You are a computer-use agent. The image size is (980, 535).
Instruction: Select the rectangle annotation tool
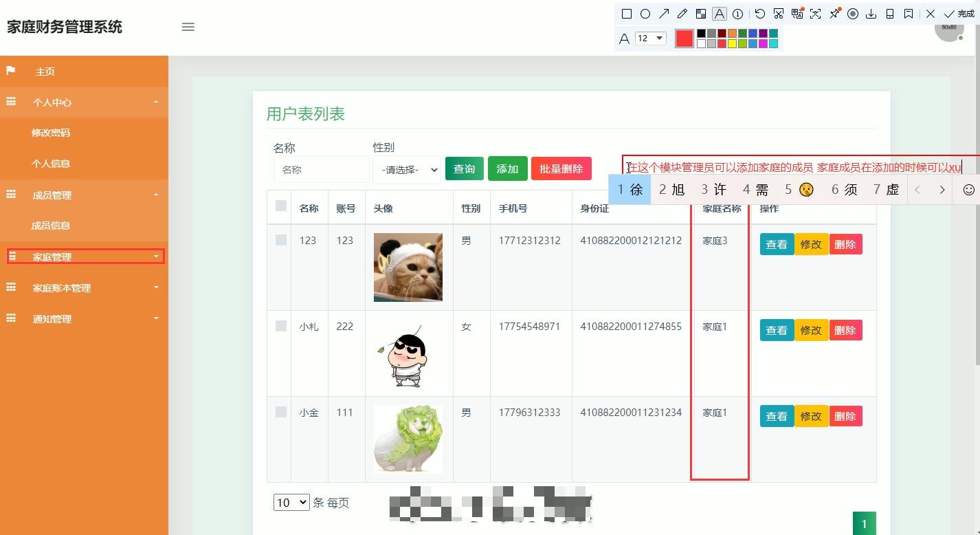point(626,13)
